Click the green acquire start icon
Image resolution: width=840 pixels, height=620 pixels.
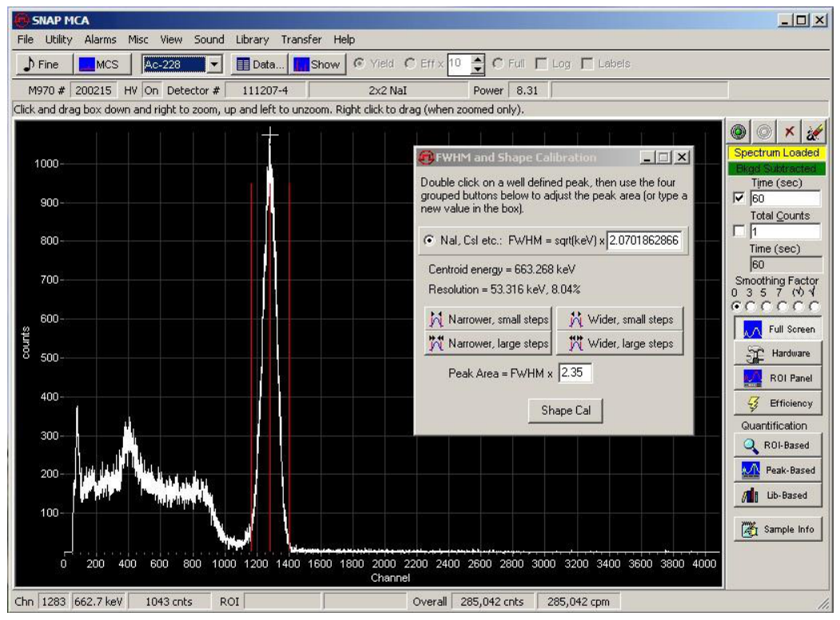(x=738, y=132)
